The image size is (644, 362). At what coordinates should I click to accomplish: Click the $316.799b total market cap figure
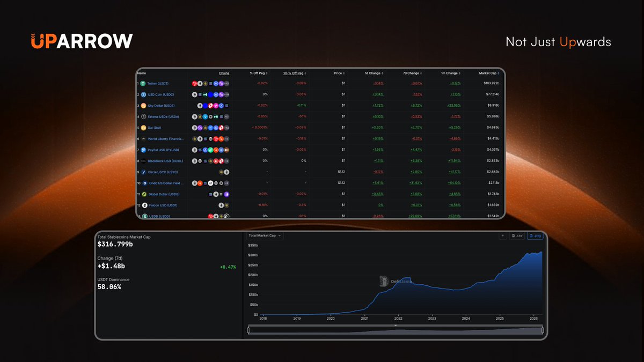[x=115, y=244]
